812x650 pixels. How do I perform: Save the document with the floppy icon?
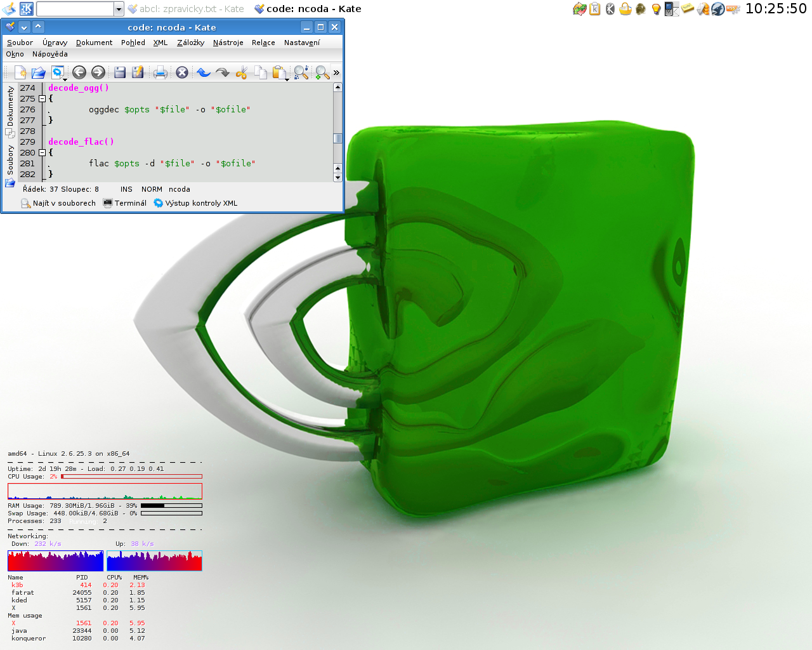click(x=120, y=72)
